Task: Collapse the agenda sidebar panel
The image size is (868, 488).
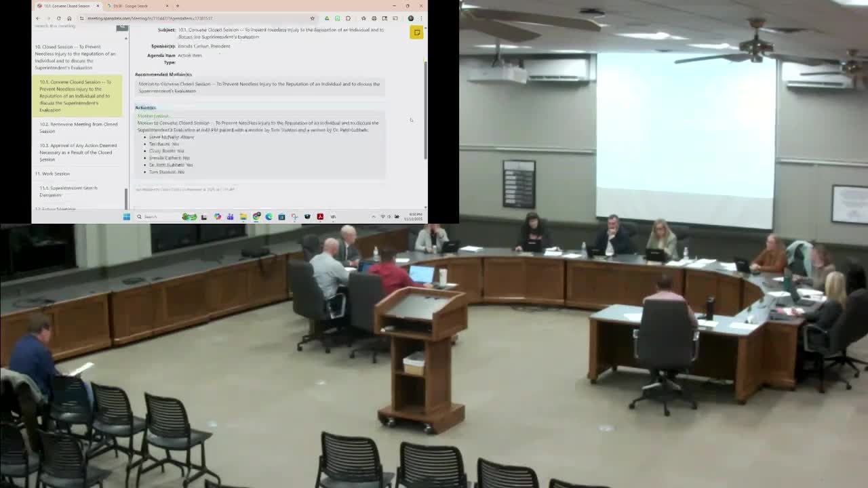Action: click(121, 28)
